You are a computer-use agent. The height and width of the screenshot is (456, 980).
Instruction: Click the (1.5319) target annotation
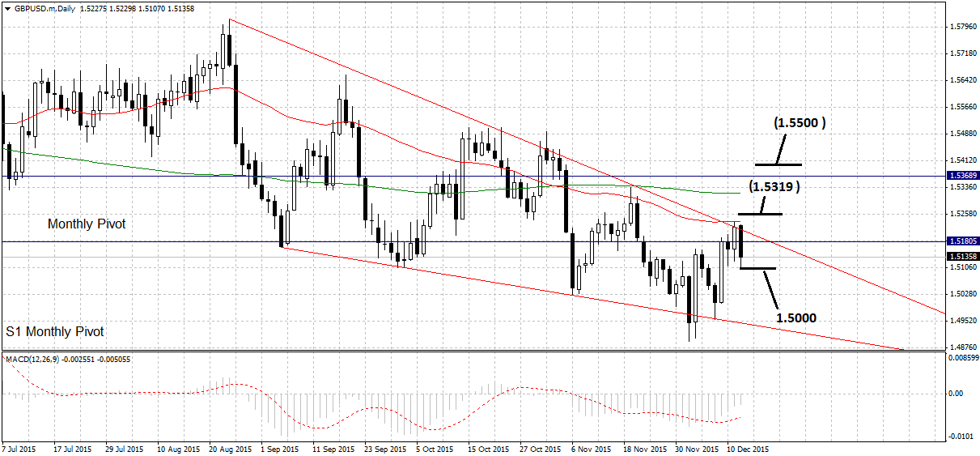(774, 186)
